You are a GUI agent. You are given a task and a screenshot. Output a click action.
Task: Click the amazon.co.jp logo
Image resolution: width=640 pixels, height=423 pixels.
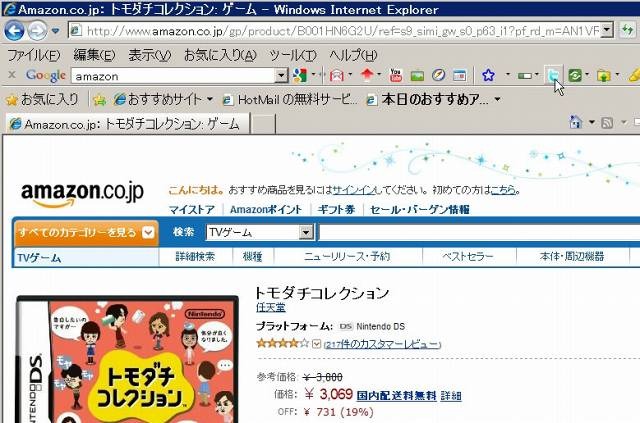(x=82, y=194)
